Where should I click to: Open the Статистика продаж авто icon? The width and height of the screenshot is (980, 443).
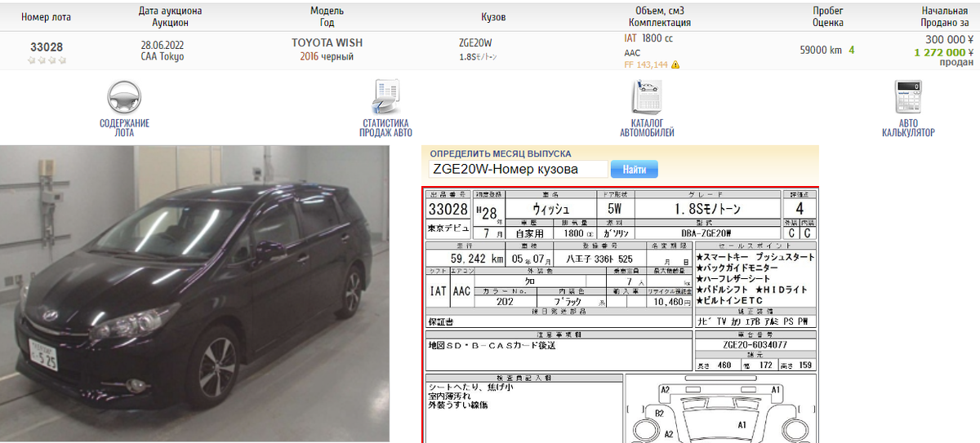[x=386, y=97]
